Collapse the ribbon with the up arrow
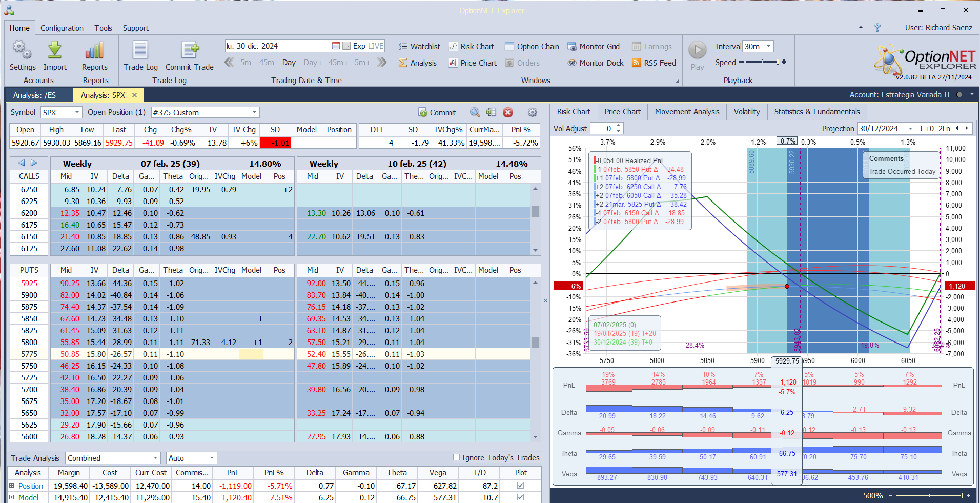The image size is (980, 503). click(861, 28)
